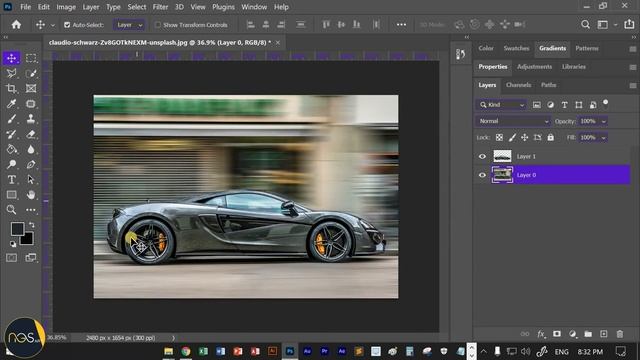Link layers with chain icon

525,334
